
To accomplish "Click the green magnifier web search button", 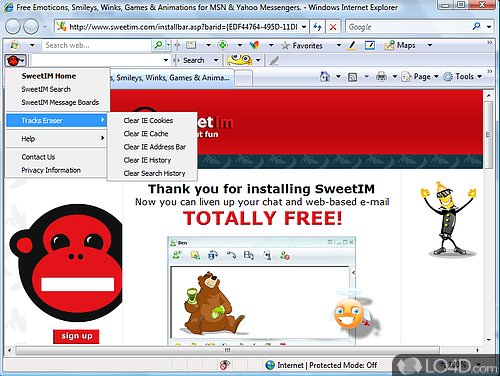I will coord(158,45).
